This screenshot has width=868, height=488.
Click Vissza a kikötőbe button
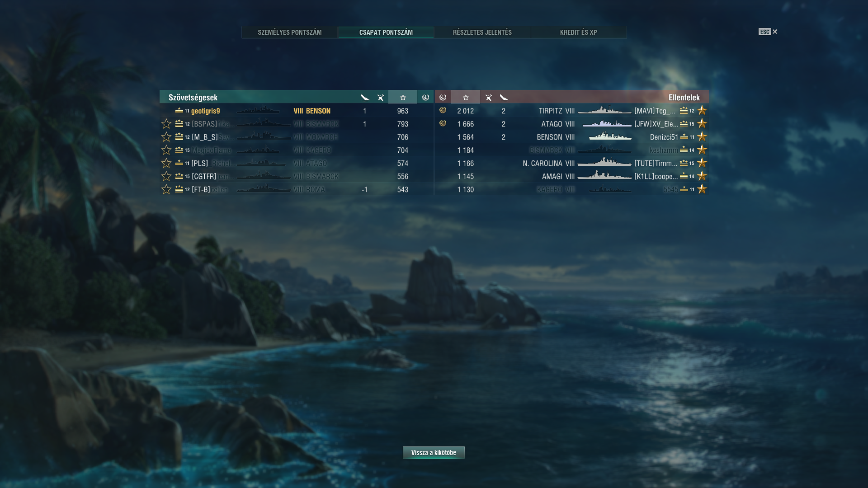[434, 452]
